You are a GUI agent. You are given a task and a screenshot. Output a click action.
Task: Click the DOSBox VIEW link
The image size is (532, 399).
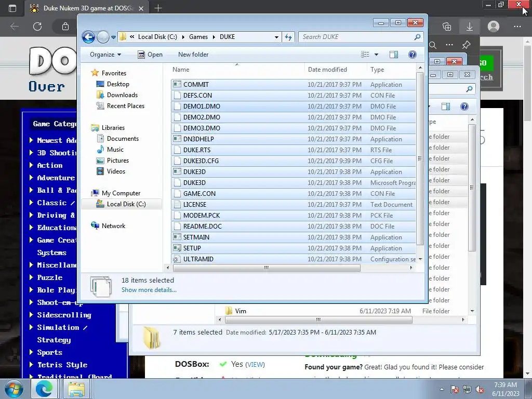tap(255, 364)
